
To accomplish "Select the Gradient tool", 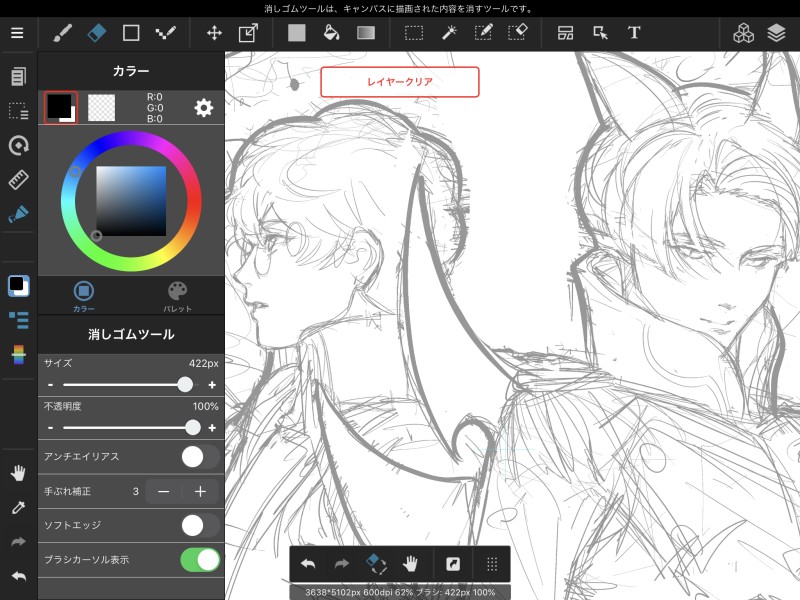I will tap(366, 33).
